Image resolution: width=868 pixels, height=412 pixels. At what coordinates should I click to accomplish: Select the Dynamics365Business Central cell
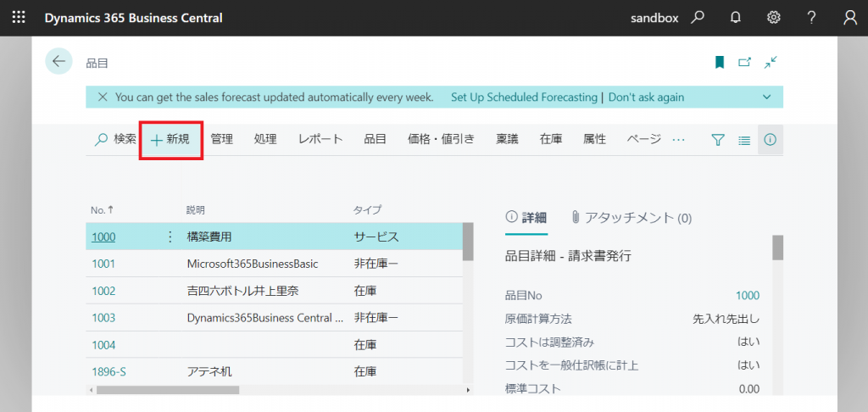pyautogui.click(x=265, y=318)
